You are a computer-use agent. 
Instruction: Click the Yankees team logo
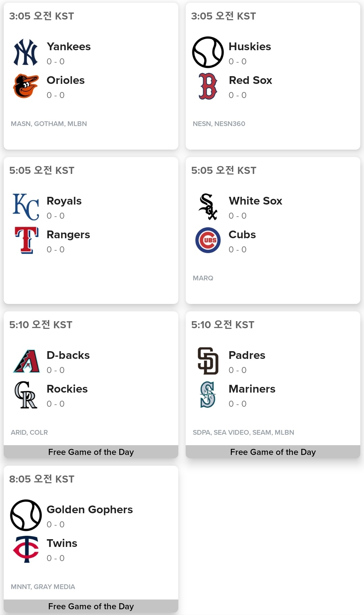26,52
